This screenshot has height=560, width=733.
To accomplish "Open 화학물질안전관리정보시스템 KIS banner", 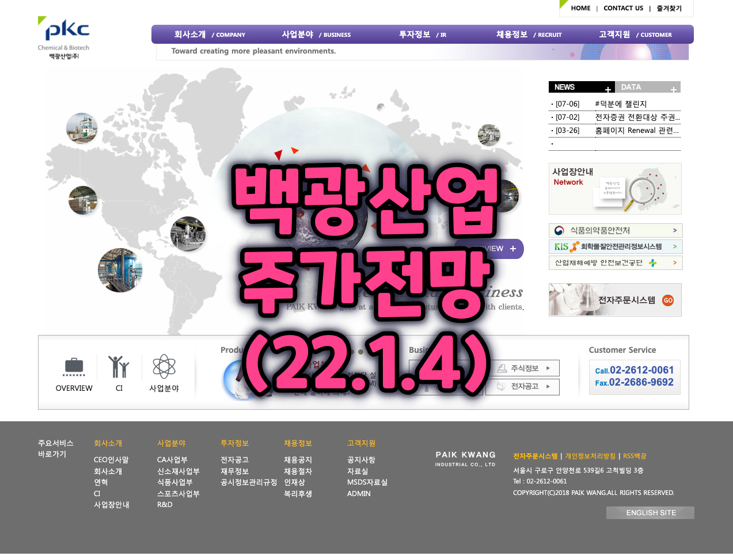I will click(616, 246).
